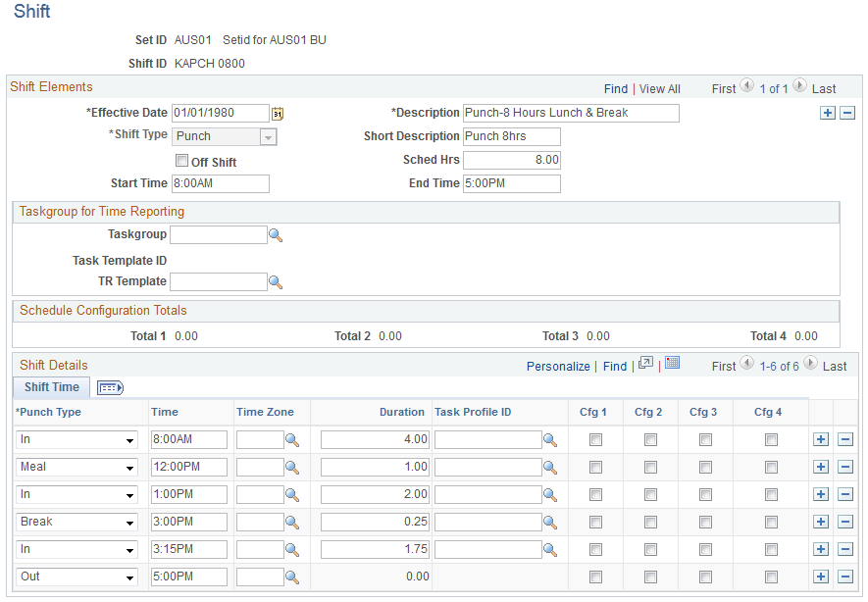Open the Effective Date calendar picker

tap(278, 114)
